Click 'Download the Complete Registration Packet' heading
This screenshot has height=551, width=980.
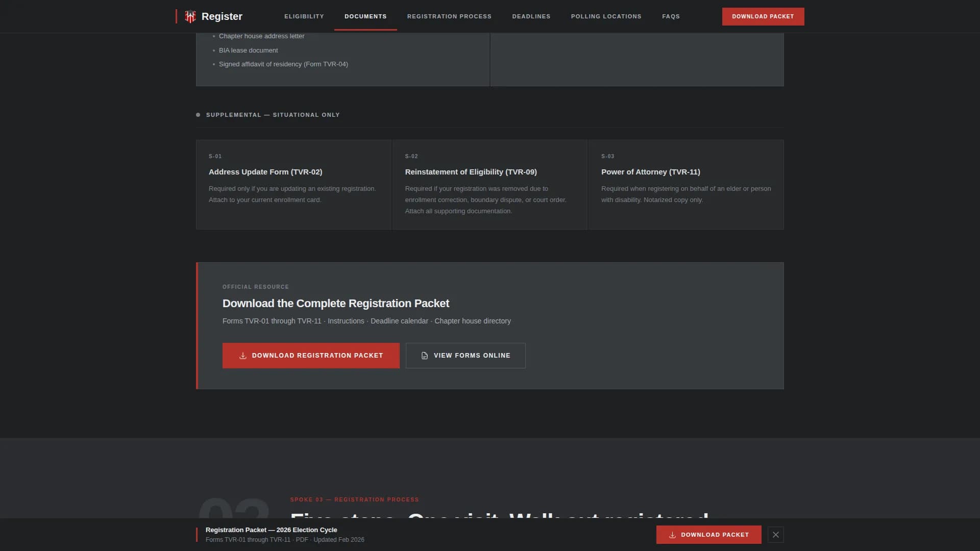click(x=336, y=304)
